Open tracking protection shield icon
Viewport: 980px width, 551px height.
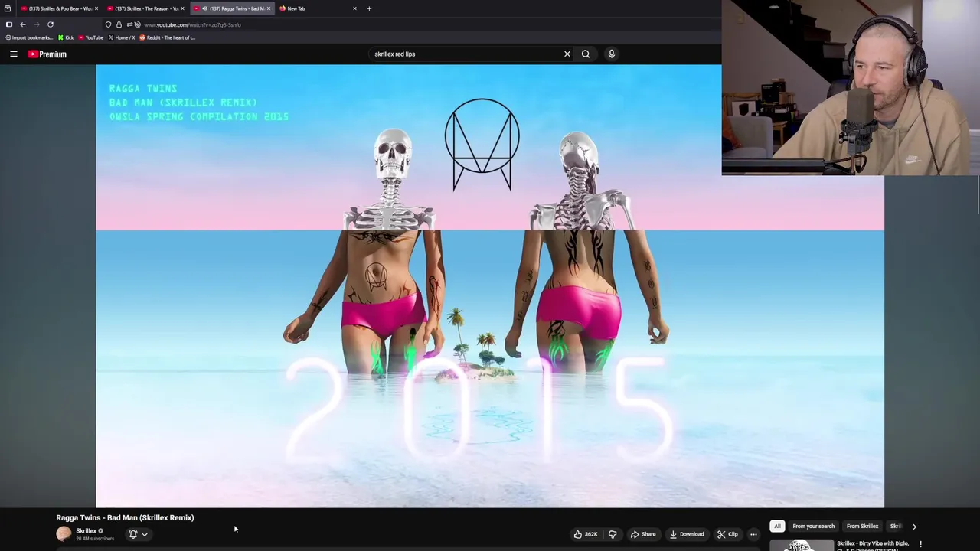click(108, 24)
